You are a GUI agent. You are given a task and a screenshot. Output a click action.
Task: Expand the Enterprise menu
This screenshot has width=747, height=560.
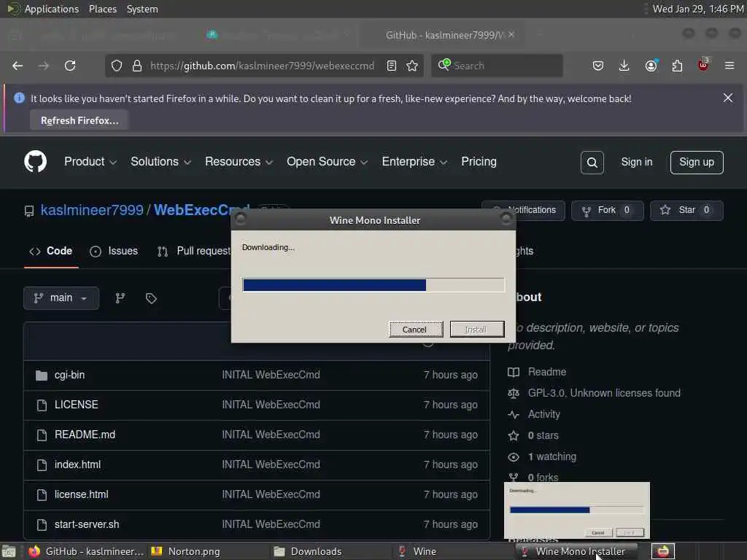pyautogui.click(x=414, y=162)
